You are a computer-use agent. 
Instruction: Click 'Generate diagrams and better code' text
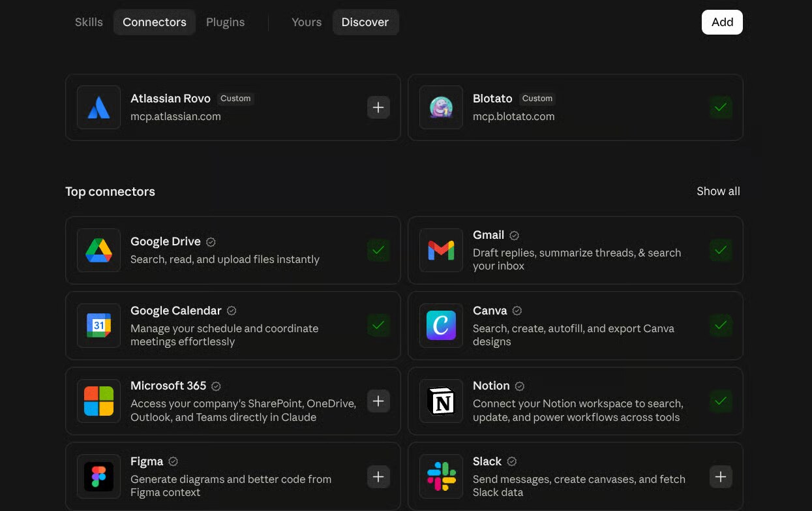231,486
